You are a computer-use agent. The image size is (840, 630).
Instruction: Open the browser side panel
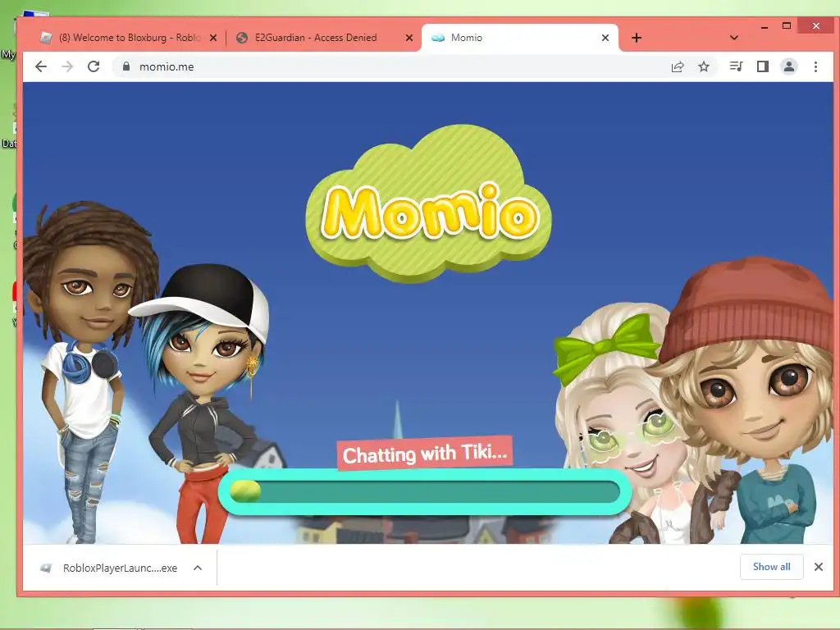click(x=763, y=66)
